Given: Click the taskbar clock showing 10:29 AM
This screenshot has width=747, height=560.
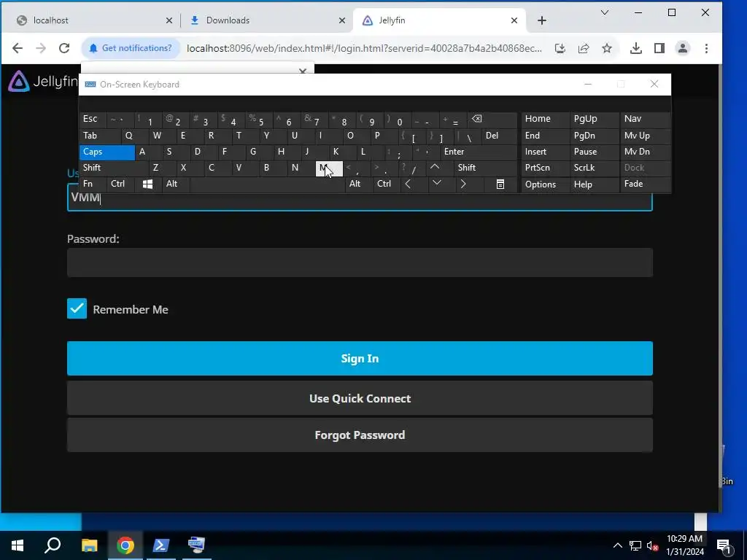Looking at the screenshot, I should pyautogui.click(x=684, y=545).
